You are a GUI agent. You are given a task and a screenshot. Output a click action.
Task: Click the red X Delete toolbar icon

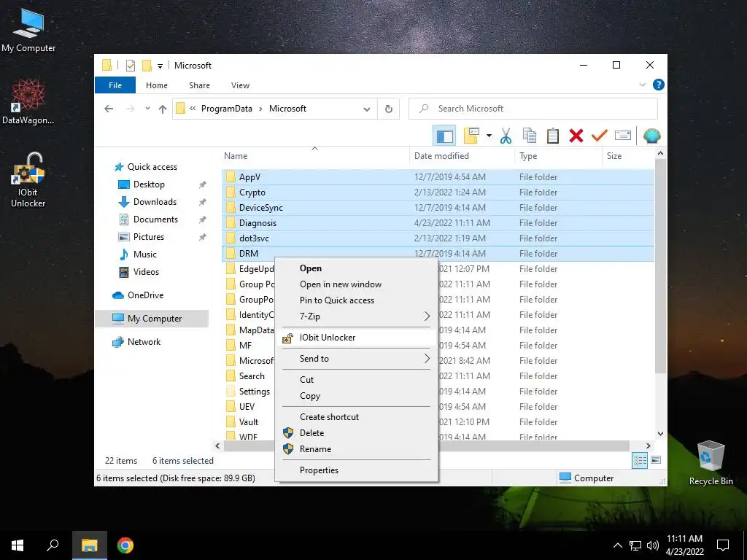click(x=576, y=136)
